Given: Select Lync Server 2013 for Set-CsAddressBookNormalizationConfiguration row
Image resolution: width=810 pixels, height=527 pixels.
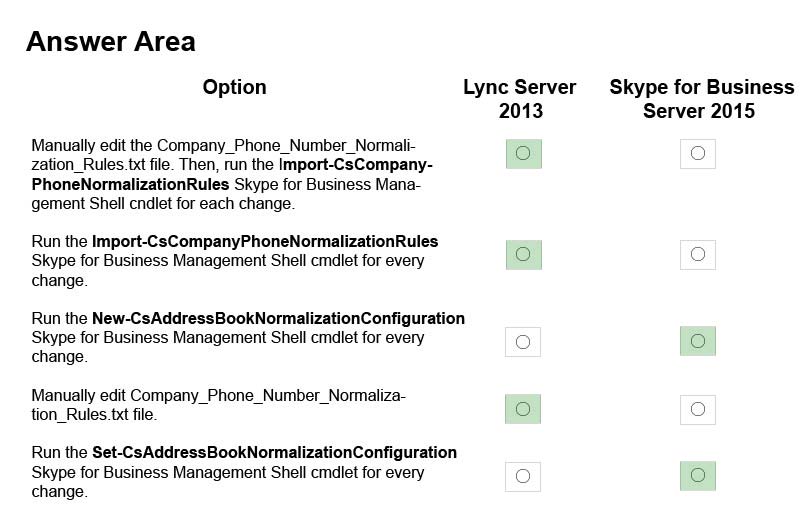Looking at the screenshot, I should click(523, 476).
